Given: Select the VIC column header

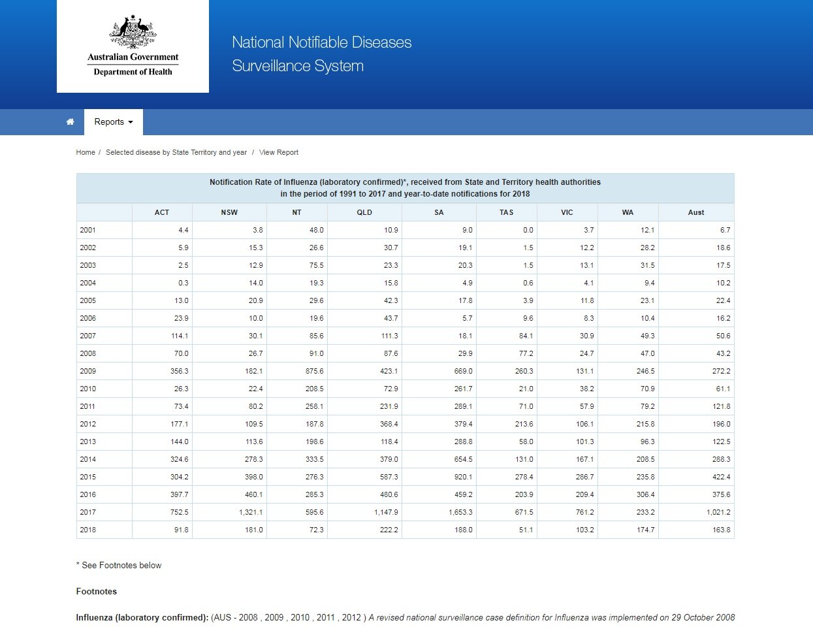Looking at the screenshot, I should (567, 212).
